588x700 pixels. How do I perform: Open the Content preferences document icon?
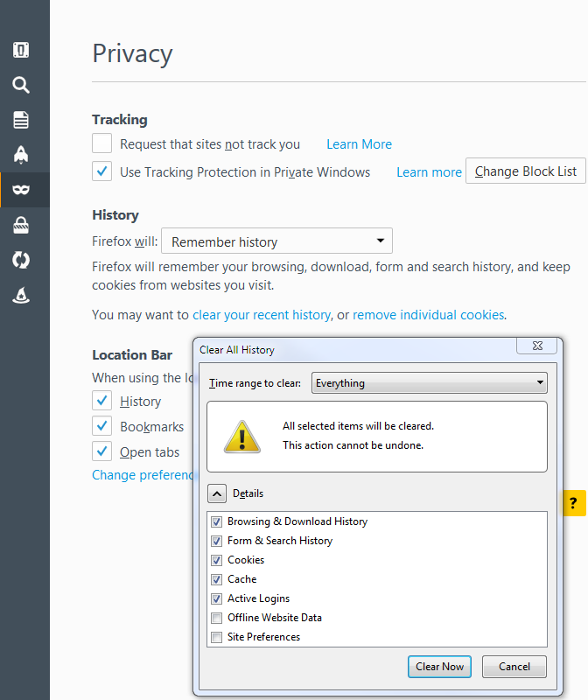21,120
